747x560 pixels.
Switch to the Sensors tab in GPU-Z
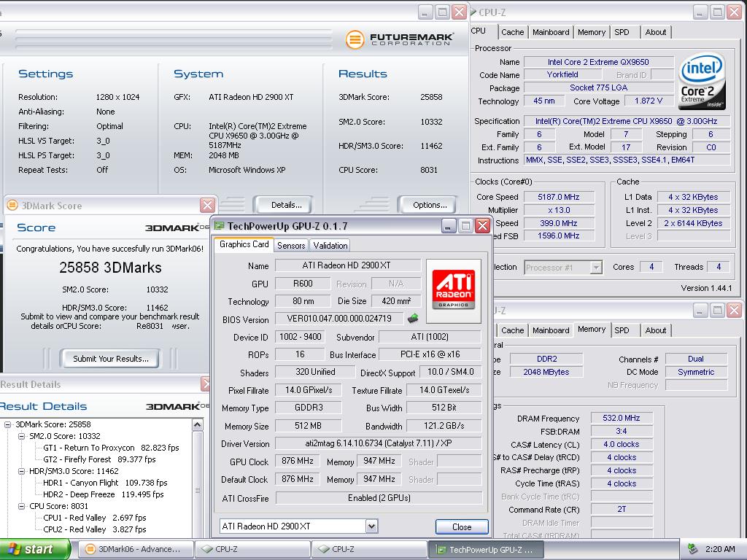(x=291, y=245)
